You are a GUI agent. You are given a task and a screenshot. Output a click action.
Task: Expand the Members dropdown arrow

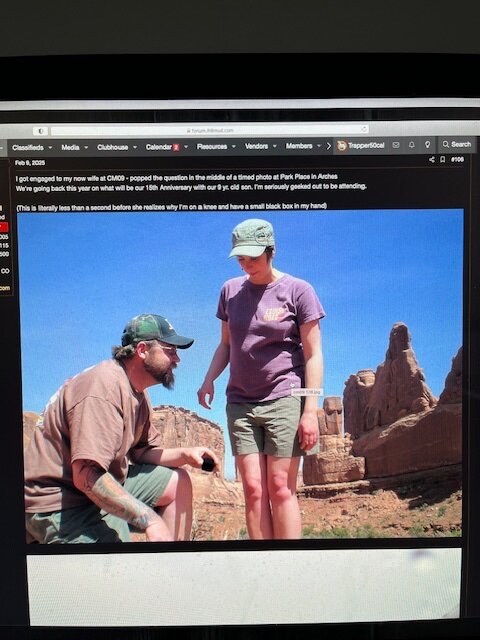tap(319, 146)
